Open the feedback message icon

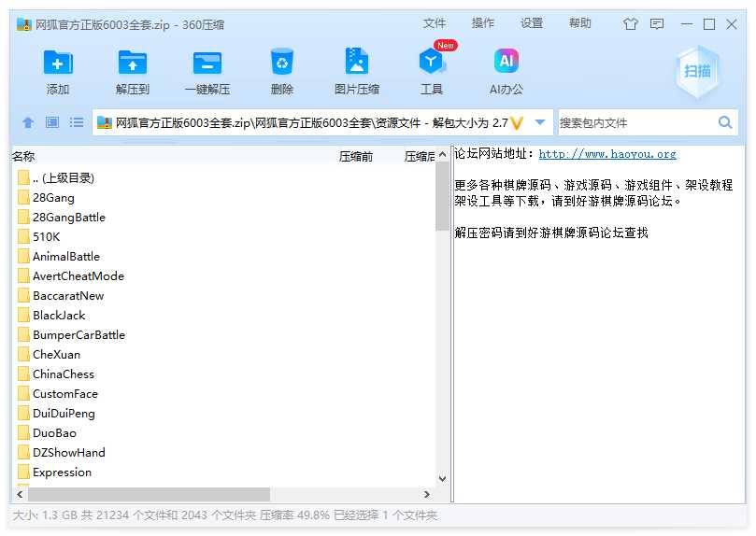tap(657, 23)
